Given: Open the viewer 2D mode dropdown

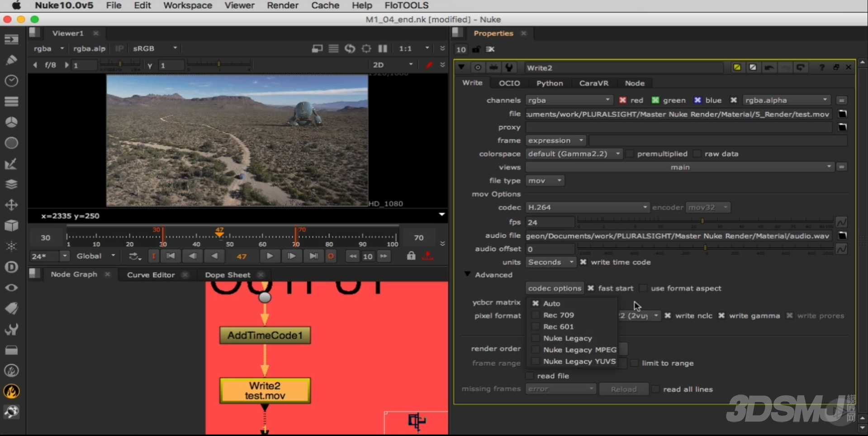Looking at the screenshot, I should click(x=393, y=65).
